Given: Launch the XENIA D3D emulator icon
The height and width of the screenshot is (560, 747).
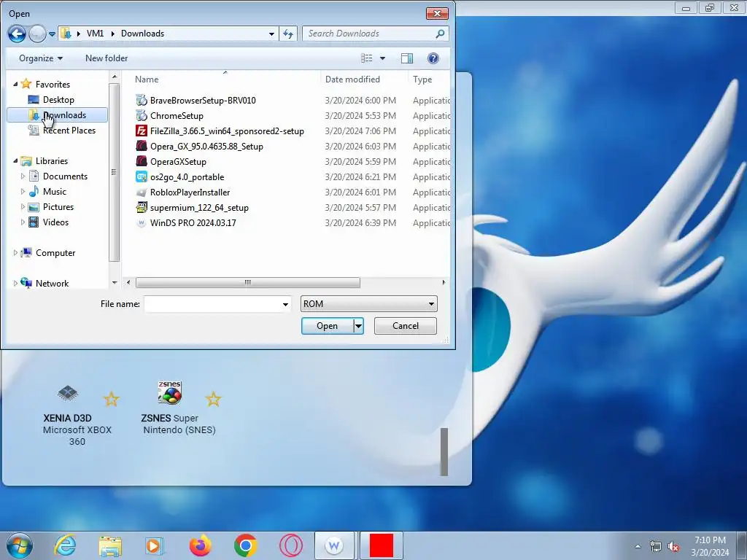Looking at the screenshot, I should click(68, 393).
